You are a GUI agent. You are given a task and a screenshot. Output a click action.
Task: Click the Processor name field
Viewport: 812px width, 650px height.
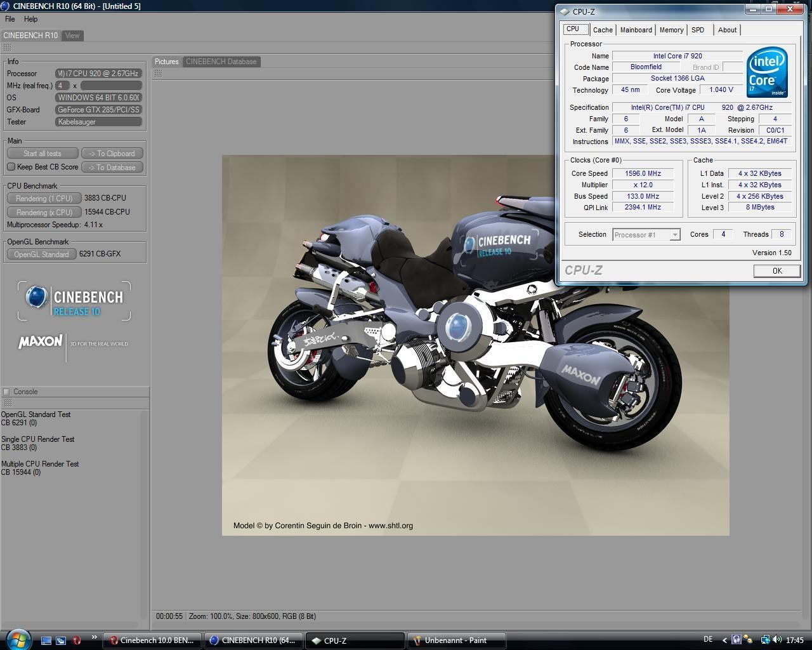pos(98,74)
